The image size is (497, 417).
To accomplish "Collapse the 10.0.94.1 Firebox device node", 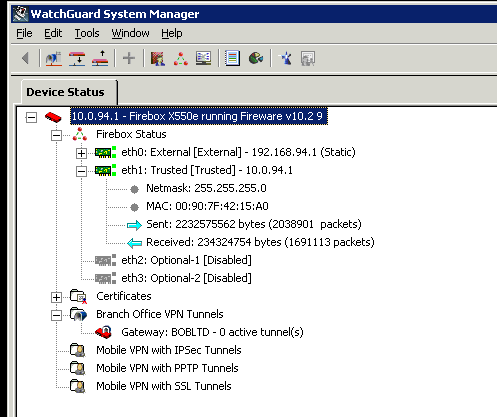I will pos(31,117).
